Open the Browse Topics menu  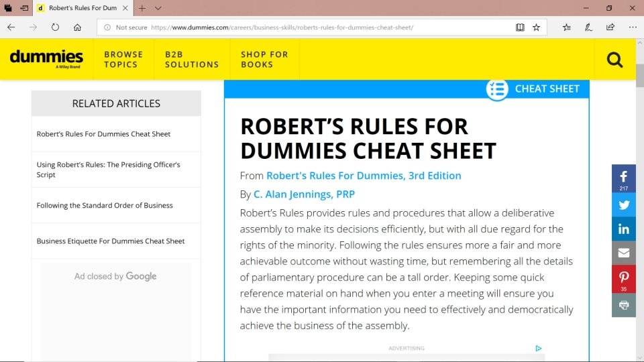(123, 60)
